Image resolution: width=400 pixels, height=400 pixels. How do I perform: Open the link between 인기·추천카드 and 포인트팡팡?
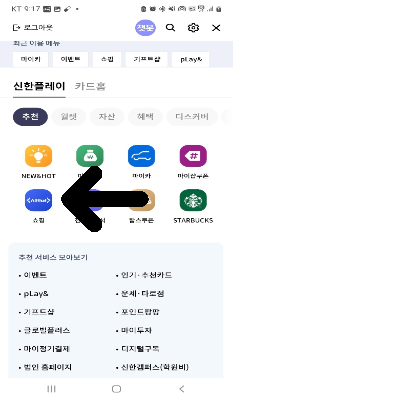click(142, 294)
